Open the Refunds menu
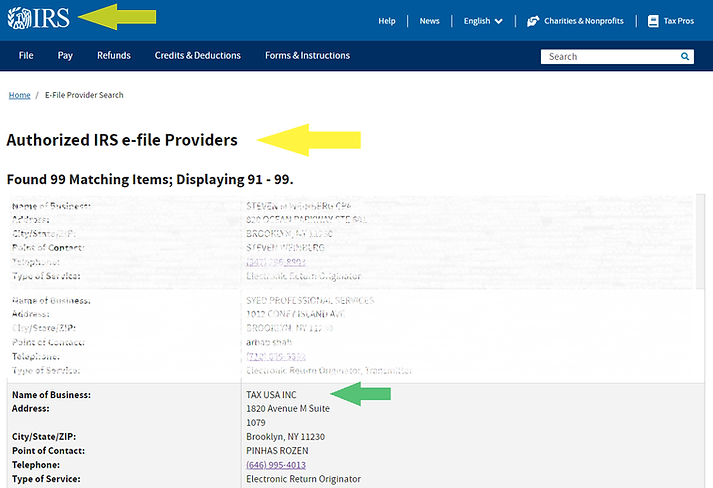The image size is (713, 488). click(114, 55)
